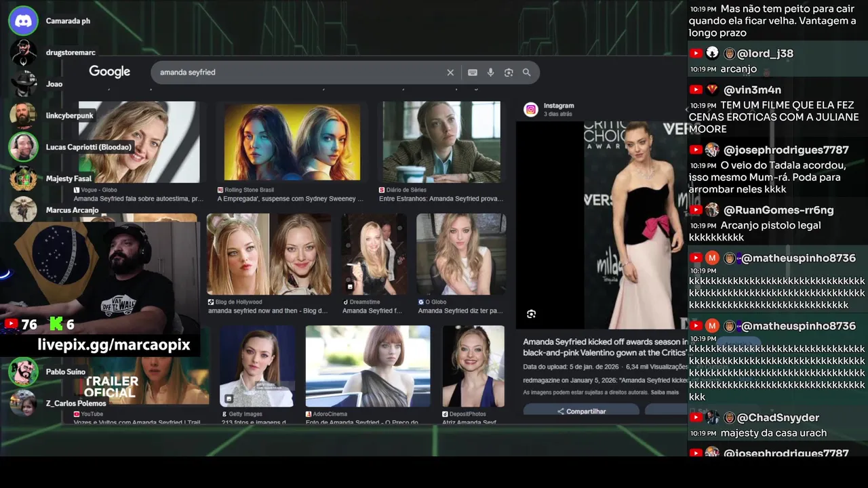This screenshot has height=488, width=868.
Task: Open the Diário de Séries image result
Action: (x=441, y=142)
